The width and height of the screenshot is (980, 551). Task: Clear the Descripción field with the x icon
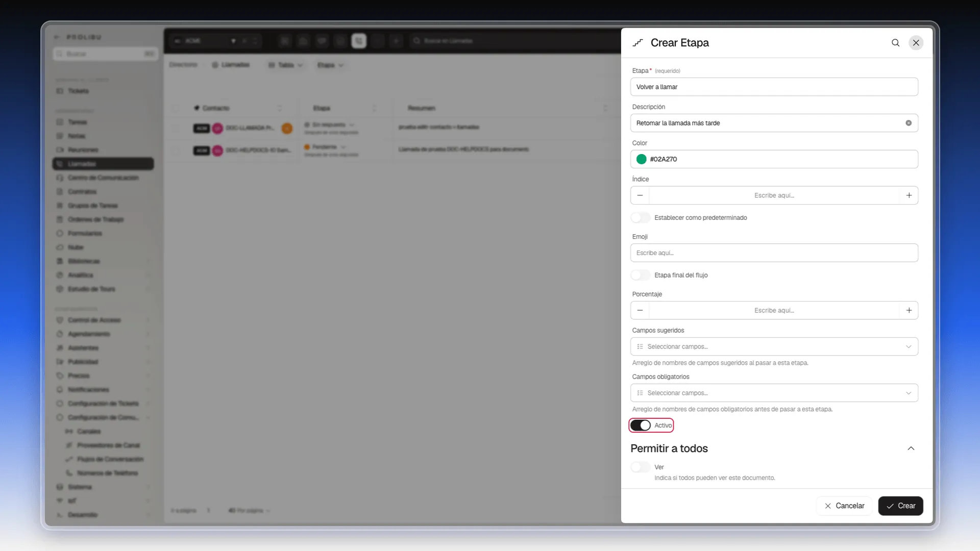pos(909,123)
